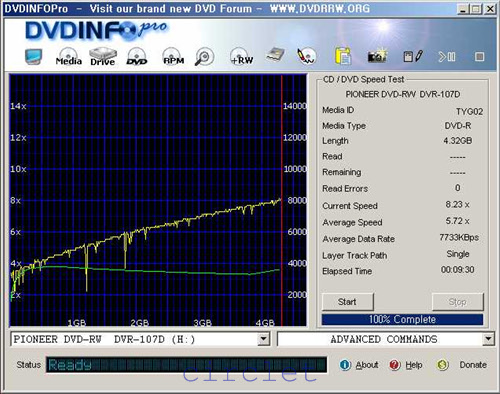Click the Media ID value TYG02

pyautogui.click(x=469, y=111)
